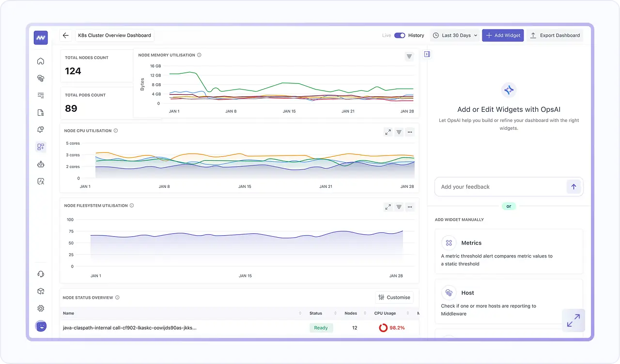Open more options on Node CPU Utilisation
Image resolution: width=620 pixels, height=364 pixels.
(410, 132)
